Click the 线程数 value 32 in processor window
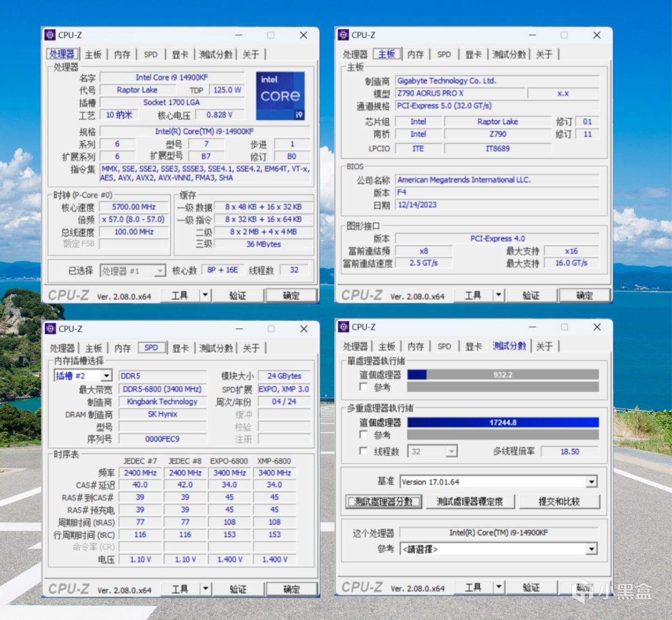Screen dimensions: 672x620 294,270
